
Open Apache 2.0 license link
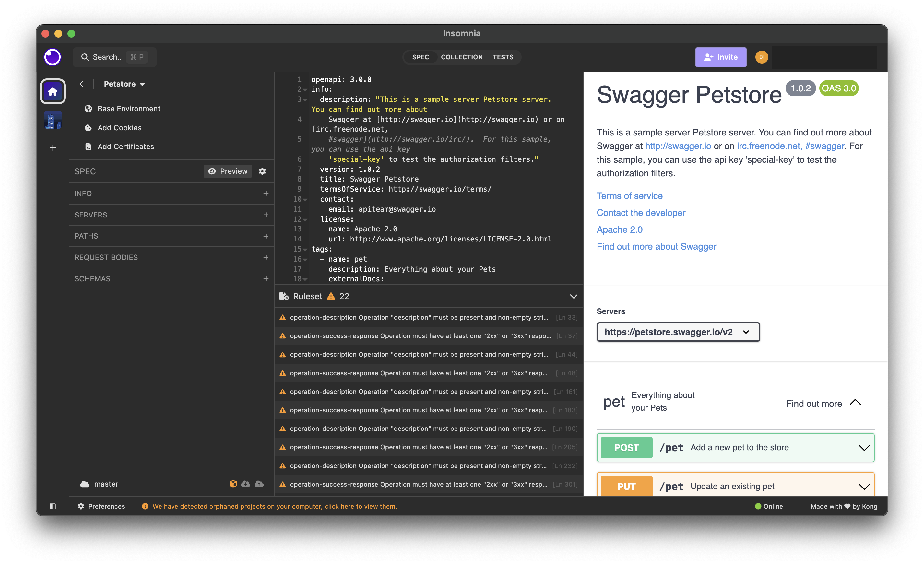point(620,229)
